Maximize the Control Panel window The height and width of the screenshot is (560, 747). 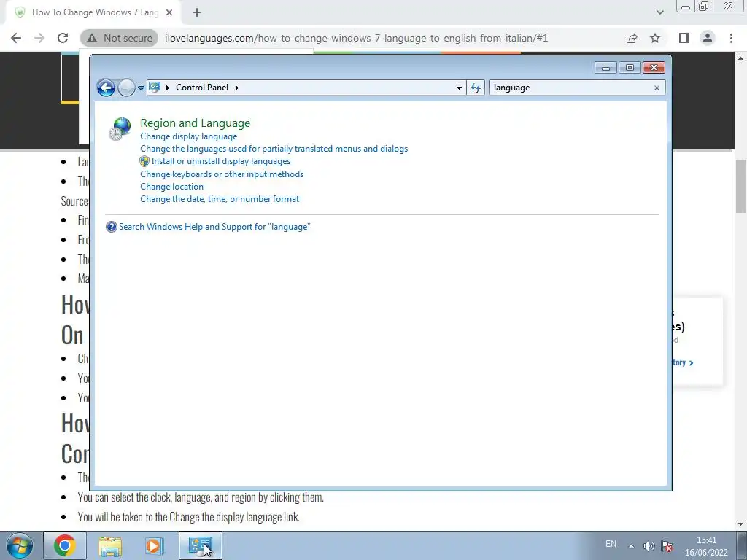(x=630, y=68)
